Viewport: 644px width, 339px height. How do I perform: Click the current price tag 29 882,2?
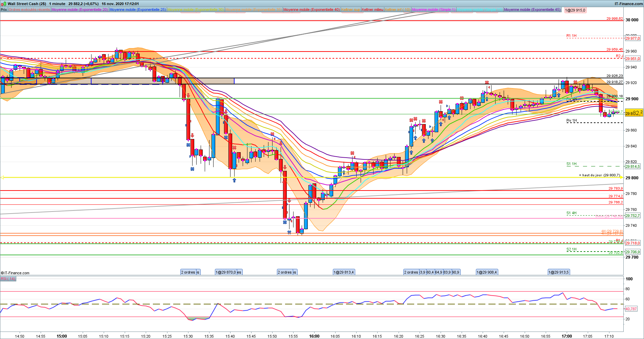(633, 113)
